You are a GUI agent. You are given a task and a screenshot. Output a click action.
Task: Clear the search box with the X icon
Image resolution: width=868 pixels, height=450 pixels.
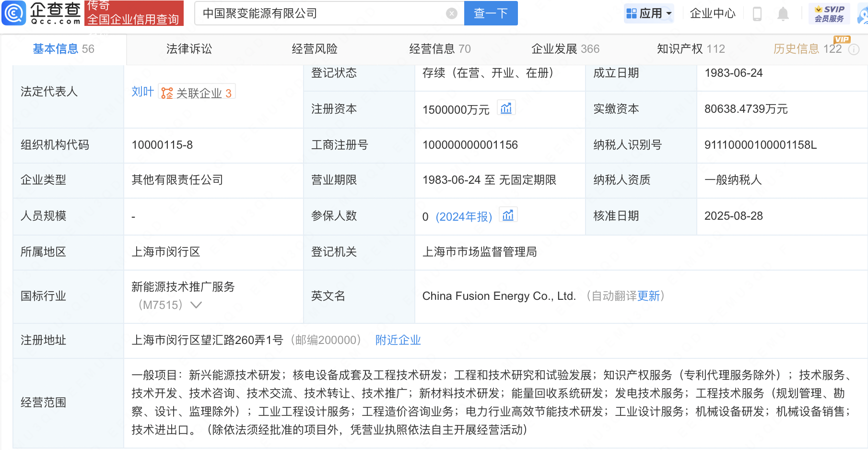(451, 13)
